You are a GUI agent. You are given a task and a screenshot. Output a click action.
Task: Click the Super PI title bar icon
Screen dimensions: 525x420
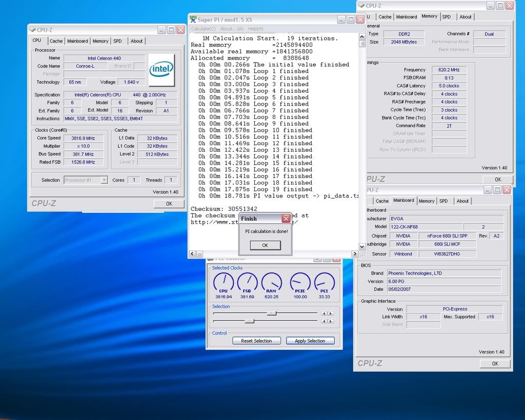click(193, 19)
